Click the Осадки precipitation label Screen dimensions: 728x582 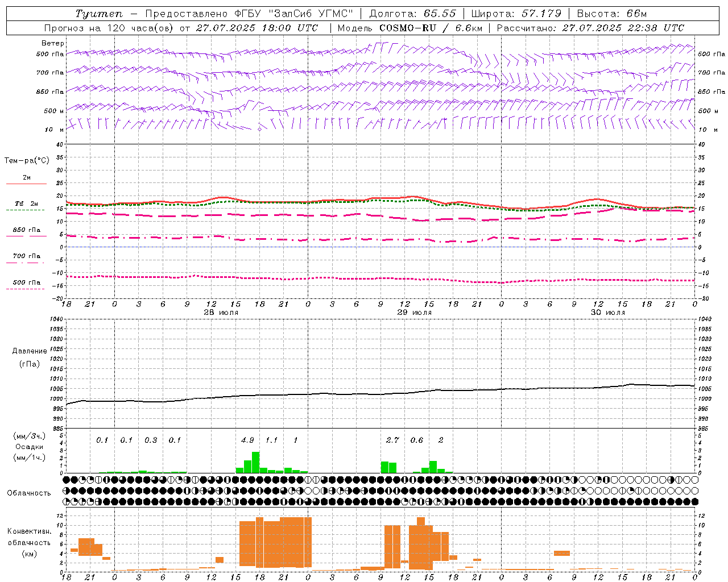[29, 447]
